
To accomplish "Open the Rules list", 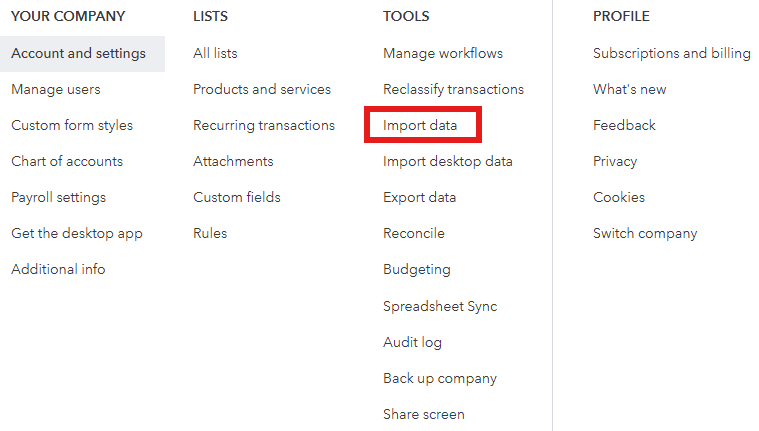I will 210,233.
